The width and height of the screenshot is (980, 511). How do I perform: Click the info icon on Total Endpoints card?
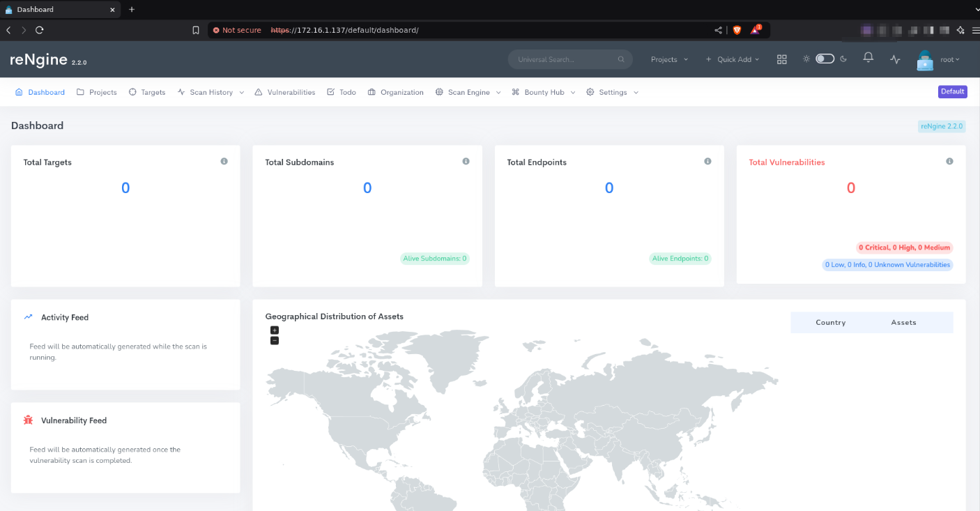point(708,161)
